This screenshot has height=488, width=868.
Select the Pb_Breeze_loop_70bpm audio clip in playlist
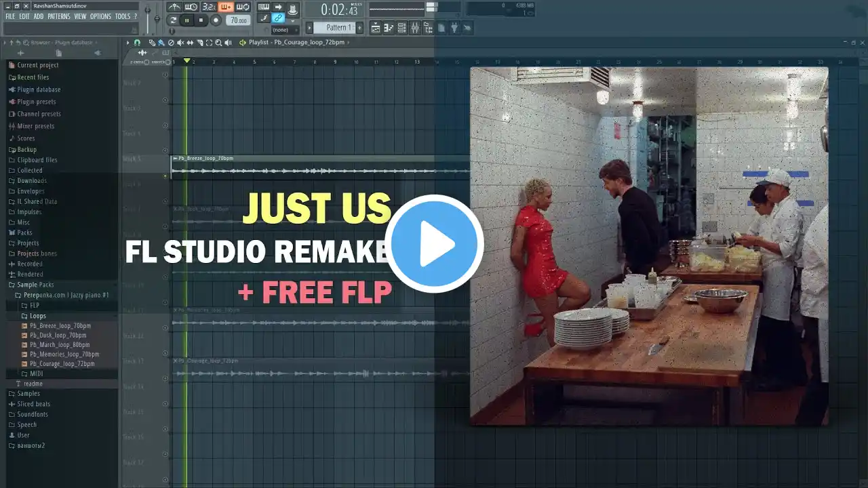click(x=320, y=167)
